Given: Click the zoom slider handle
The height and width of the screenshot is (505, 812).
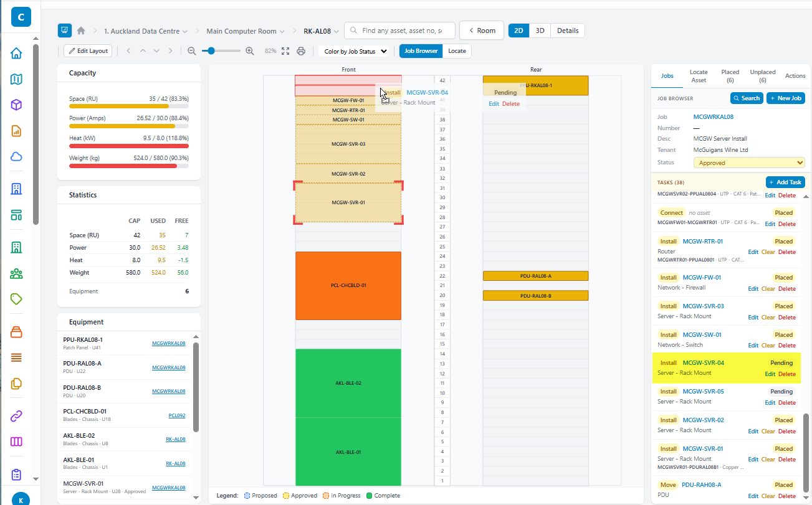Looking at the screenshot, I should tap(212, 51).
